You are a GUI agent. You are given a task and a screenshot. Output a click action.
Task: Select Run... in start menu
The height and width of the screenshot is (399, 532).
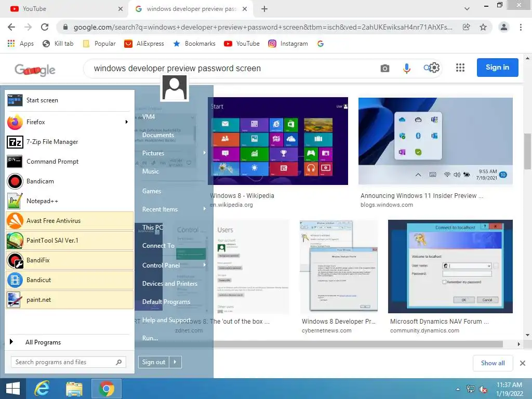(150, 338)
